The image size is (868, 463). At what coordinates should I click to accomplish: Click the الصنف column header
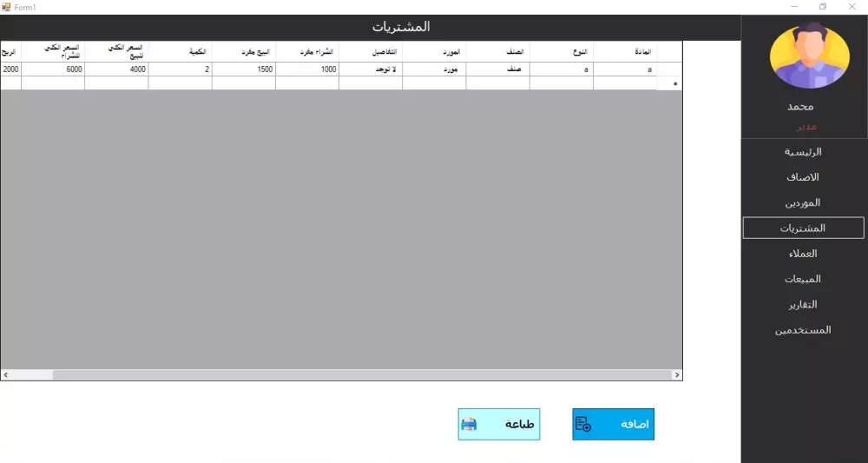click(497, 51)
